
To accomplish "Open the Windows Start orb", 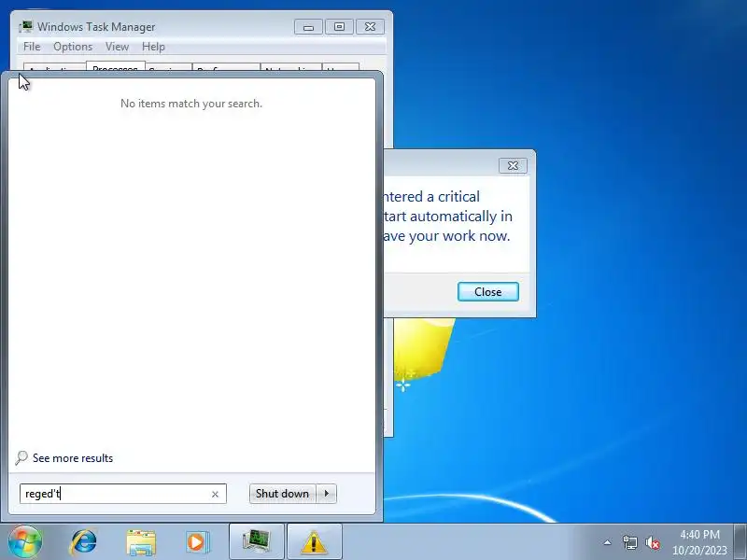I will 25,542.
